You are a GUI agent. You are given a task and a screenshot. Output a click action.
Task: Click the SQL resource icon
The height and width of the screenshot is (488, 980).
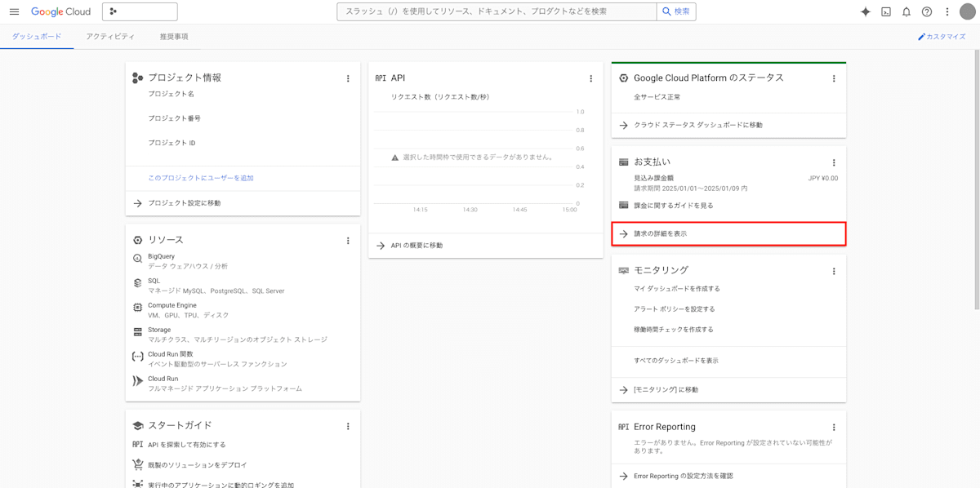pos(138,283)
